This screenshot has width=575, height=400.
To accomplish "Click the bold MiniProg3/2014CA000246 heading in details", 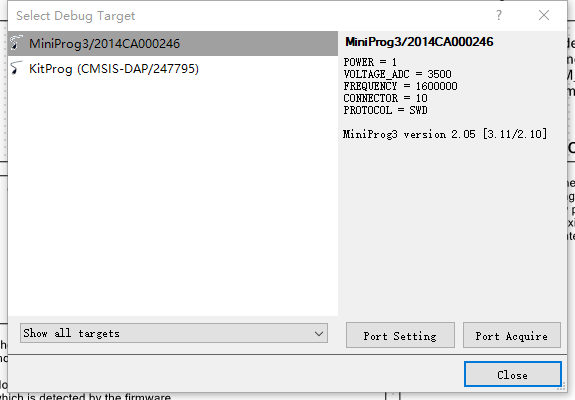I will coord(419,42).
